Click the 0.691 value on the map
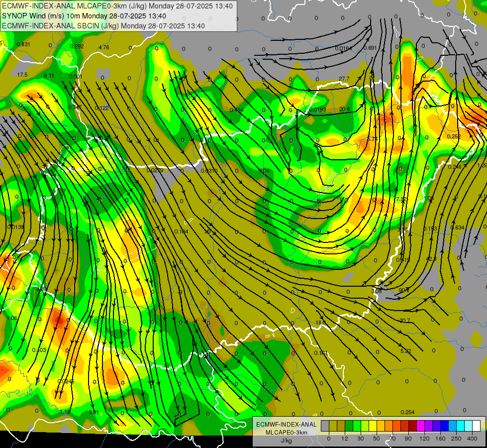487x448 pixels. point(370,48)
